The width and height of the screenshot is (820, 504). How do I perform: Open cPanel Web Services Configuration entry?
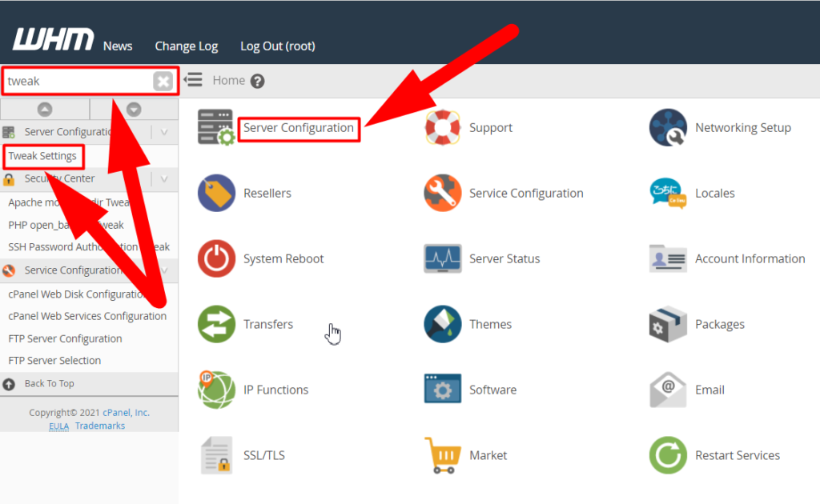coord(87,316)
